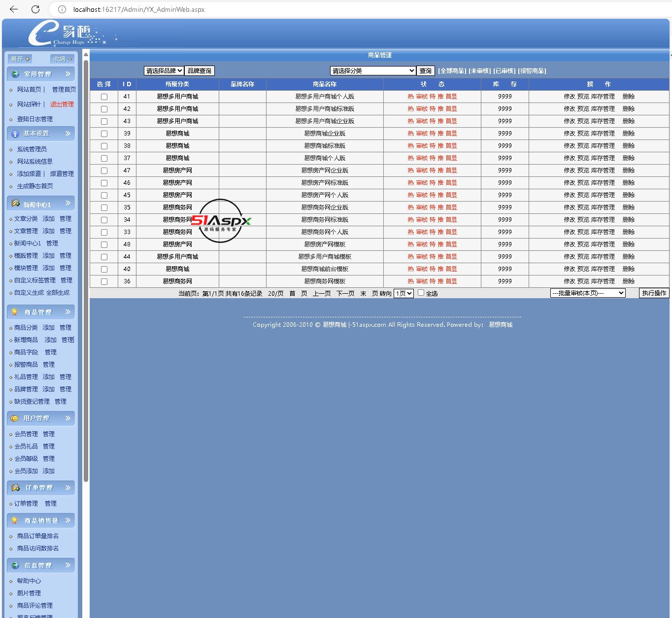Click the smiley icon beside 用户管理
This screenshot has width=672, height=618.
pos(15,418)
